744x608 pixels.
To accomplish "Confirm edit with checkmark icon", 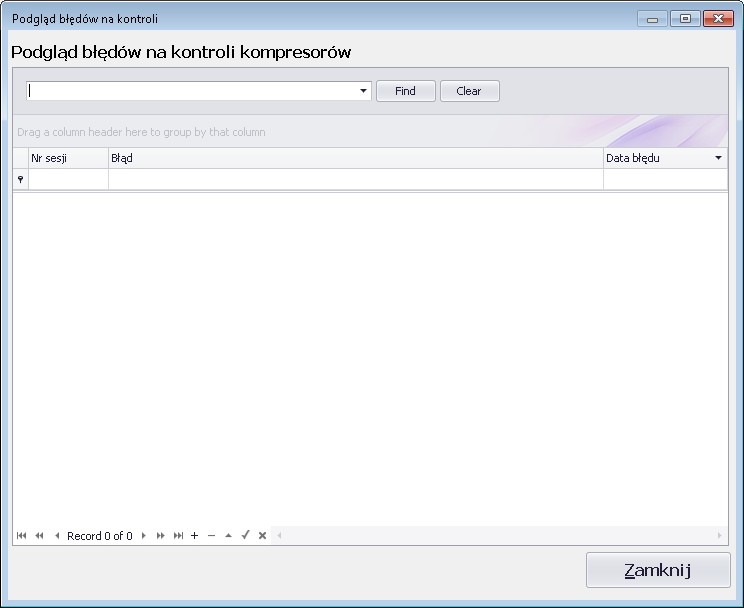I will 245,536.
